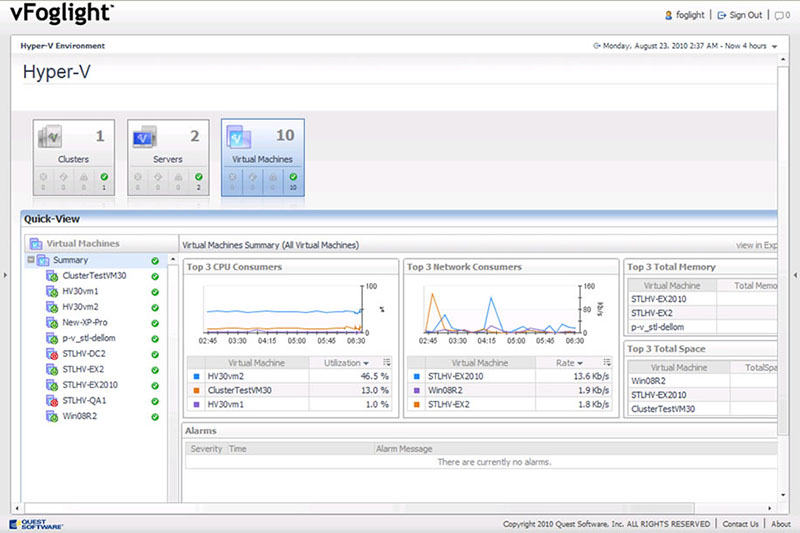This screenshot has width=800, height=533.
Task: Select p-v_stl-dellom in the VM tree
Action: [89, 338]
